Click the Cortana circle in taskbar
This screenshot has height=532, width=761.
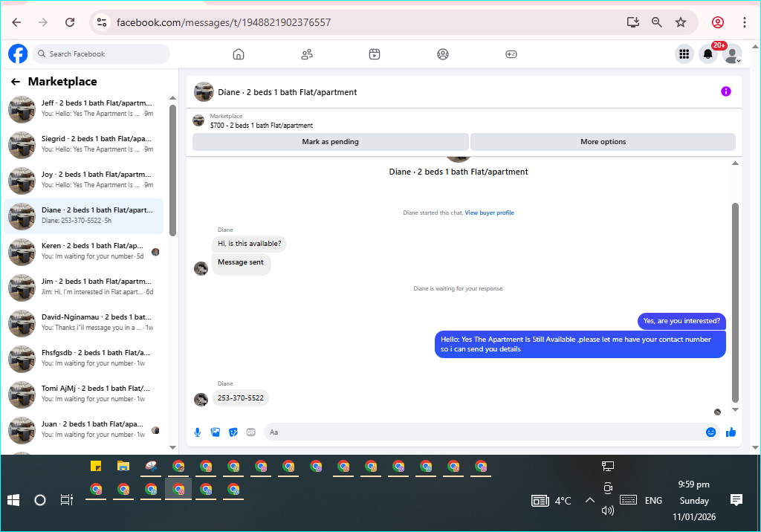(x=40, y=500)
